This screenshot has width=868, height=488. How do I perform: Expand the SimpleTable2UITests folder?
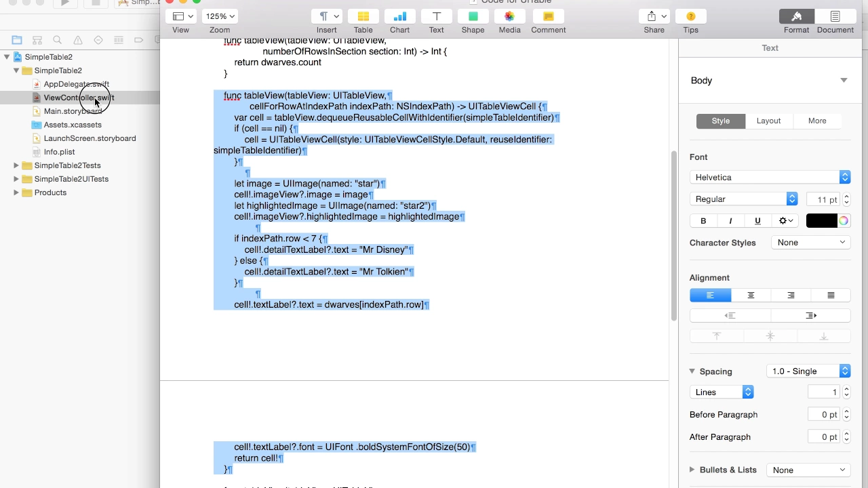tap(16, 179)
